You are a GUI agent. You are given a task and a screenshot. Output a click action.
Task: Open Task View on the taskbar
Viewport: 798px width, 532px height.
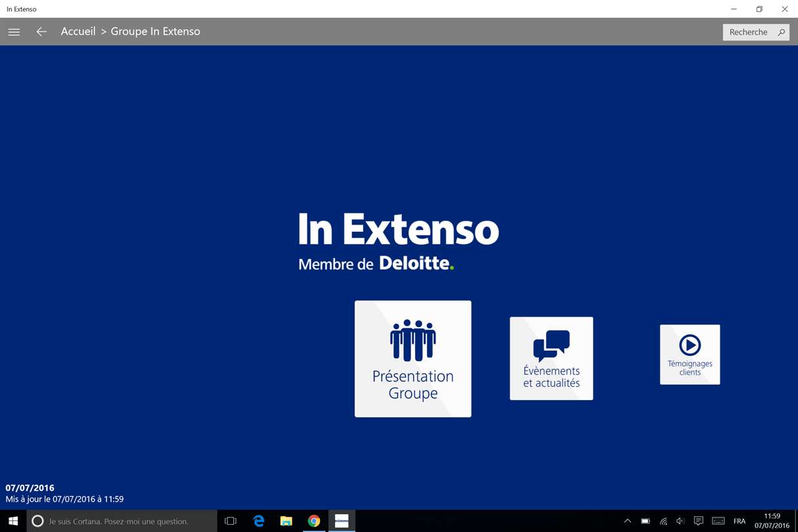(231, 521)
